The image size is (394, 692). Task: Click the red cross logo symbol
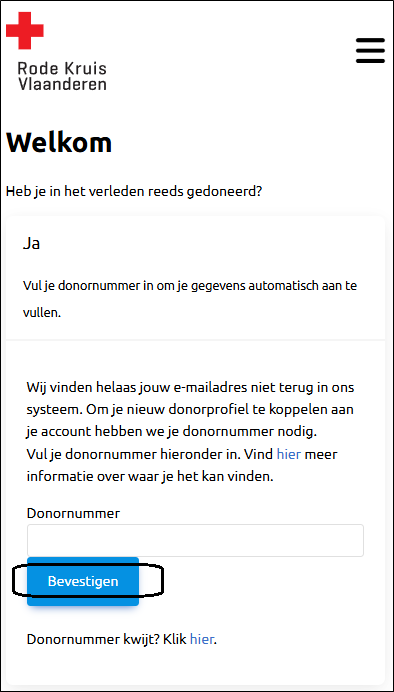[25, 30]
